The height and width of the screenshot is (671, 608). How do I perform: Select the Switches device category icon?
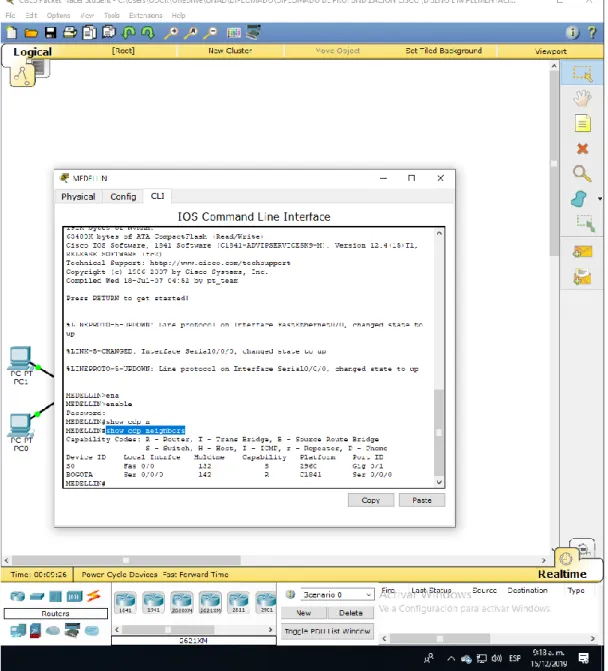coord(37,596)
